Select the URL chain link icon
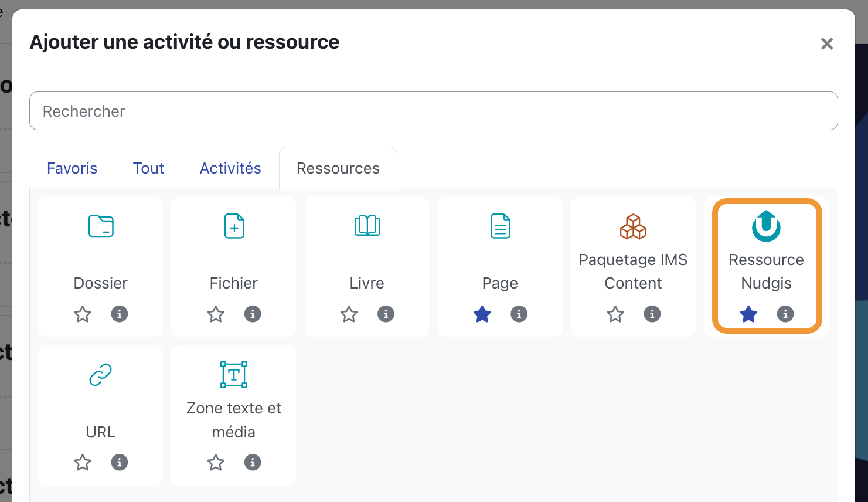The width and height of the screenshot is (868, 502). 101,375
